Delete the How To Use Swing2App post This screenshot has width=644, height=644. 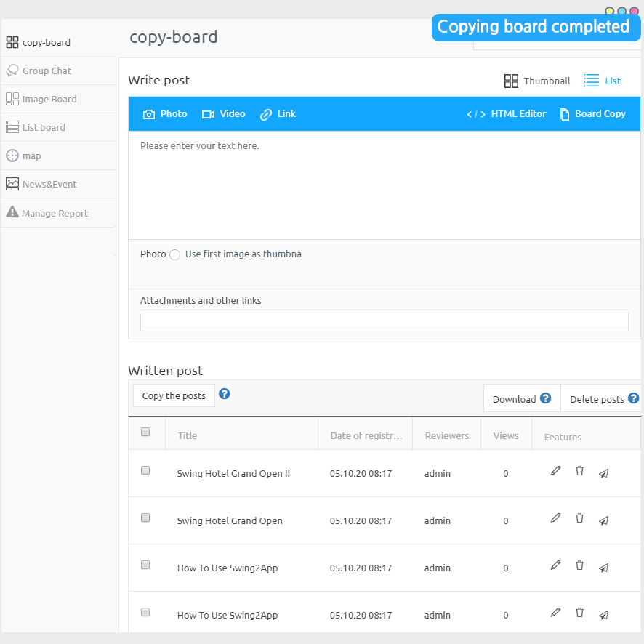point(579,565)
